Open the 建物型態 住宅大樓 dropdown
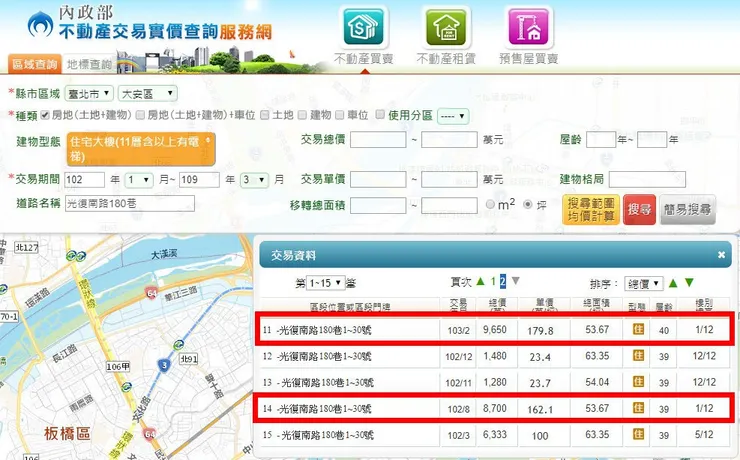 coord(141,149)
